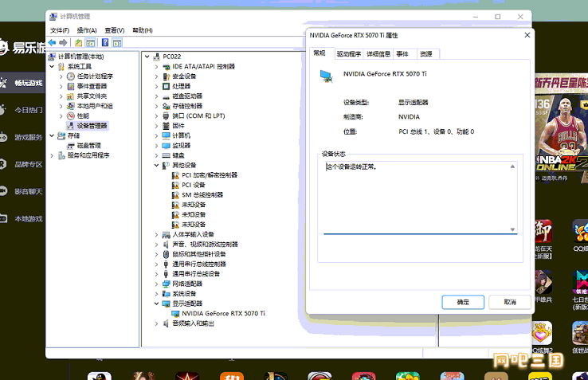Click the 确定 button
The height and width of the screenshot is (380, 588).
463,302
